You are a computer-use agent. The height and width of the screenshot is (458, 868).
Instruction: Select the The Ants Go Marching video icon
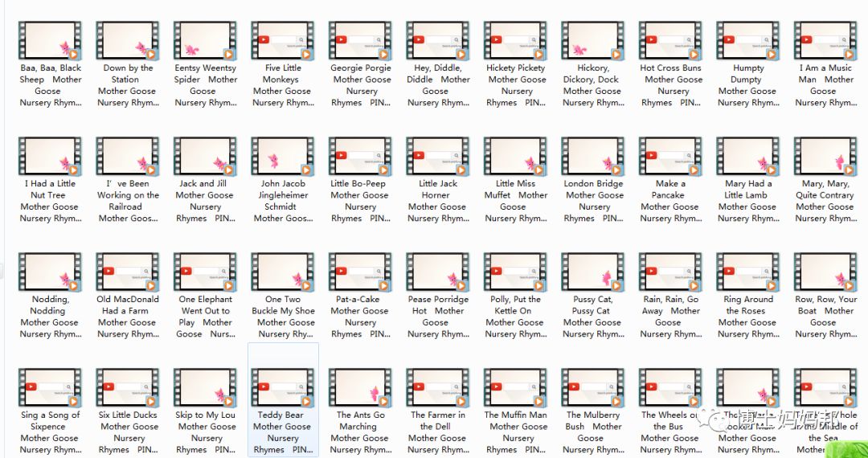(x=360, y=387)
